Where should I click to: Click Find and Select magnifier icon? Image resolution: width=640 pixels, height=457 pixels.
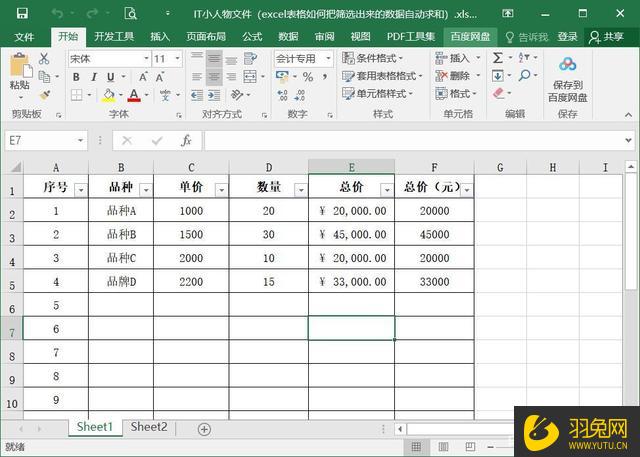pos(525,75)
